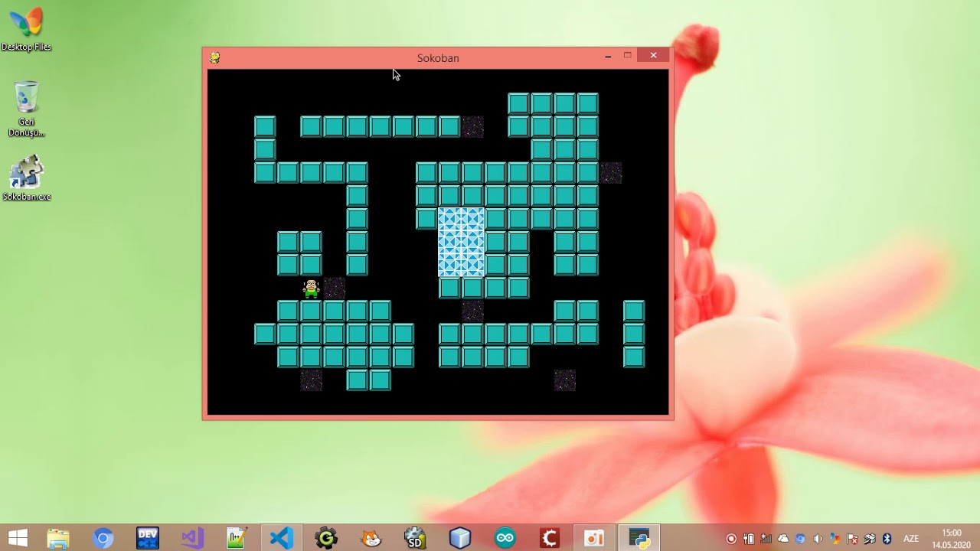Viewport: 980px width, 551px height.
Task: Click the AZE input language indicator
Action: coord(911,539)
